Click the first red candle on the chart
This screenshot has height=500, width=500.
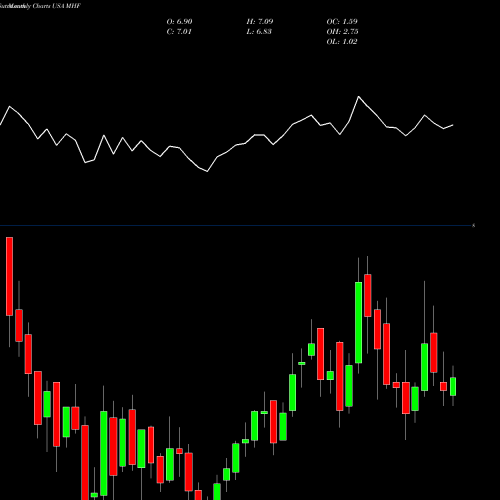pyautogui.click(x=9, y=276)
